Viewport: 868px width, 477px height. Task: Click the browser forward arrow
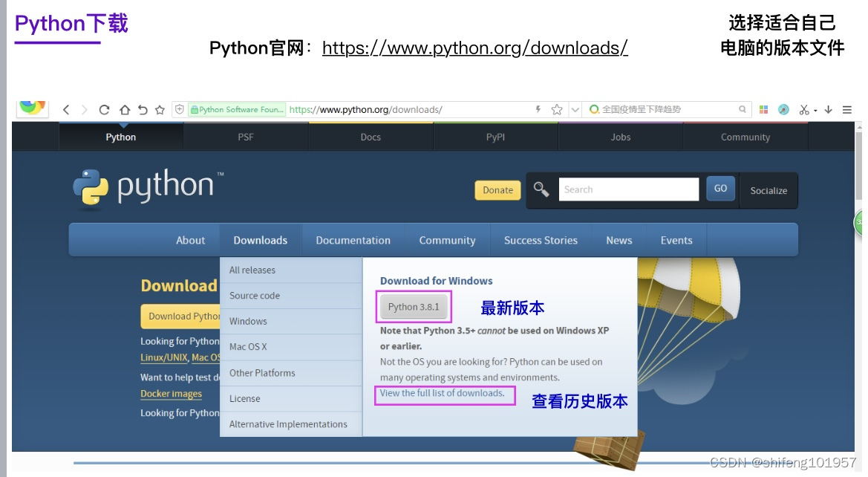coord(84,110)
